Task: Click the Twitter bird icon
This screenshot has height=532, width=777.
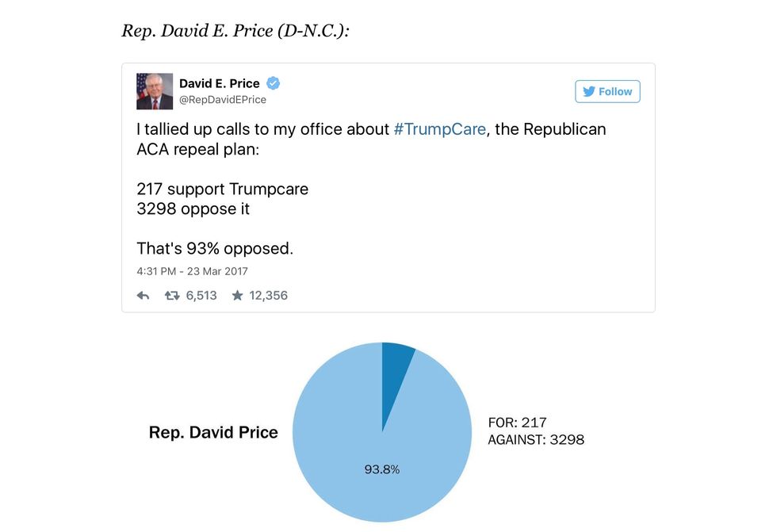Action: 588,91
